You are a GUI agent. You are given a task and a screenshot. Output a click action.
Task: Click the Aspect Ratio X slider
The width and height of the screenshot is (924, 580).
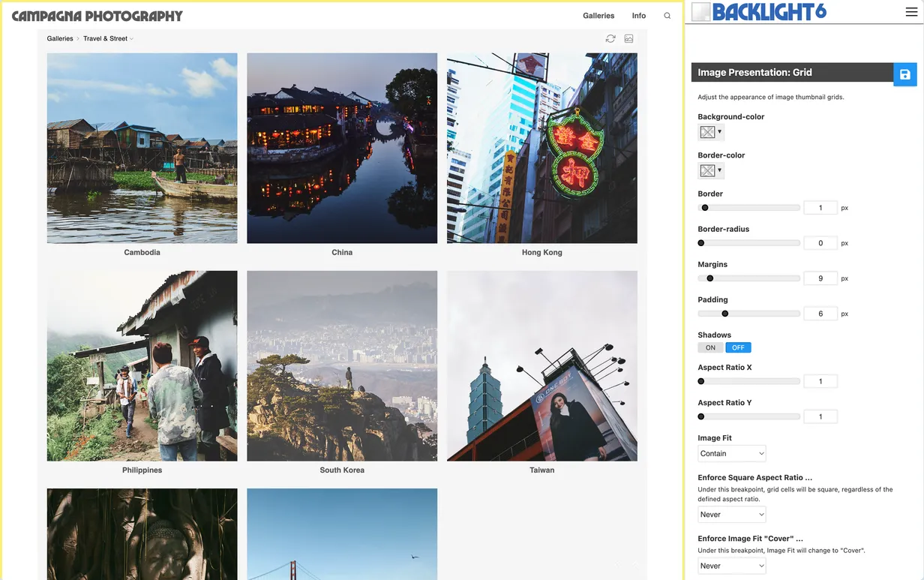(749, 381)
